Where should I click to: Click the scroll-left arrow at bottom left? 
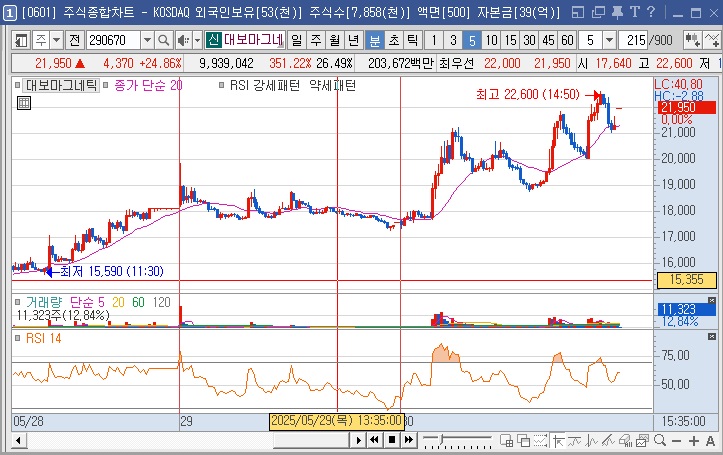pos(18,440)
